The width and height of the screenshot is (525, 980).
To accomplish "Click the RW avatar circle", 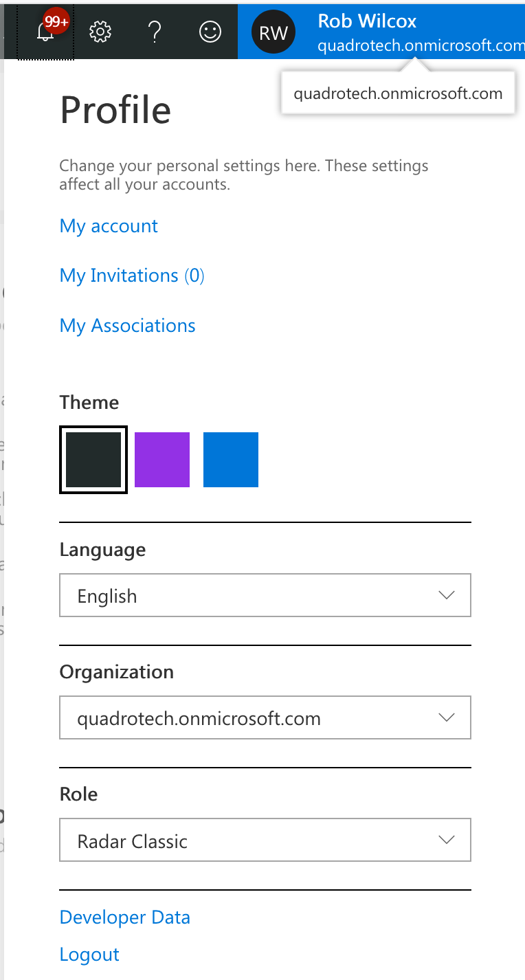I will tap(273, 31).
